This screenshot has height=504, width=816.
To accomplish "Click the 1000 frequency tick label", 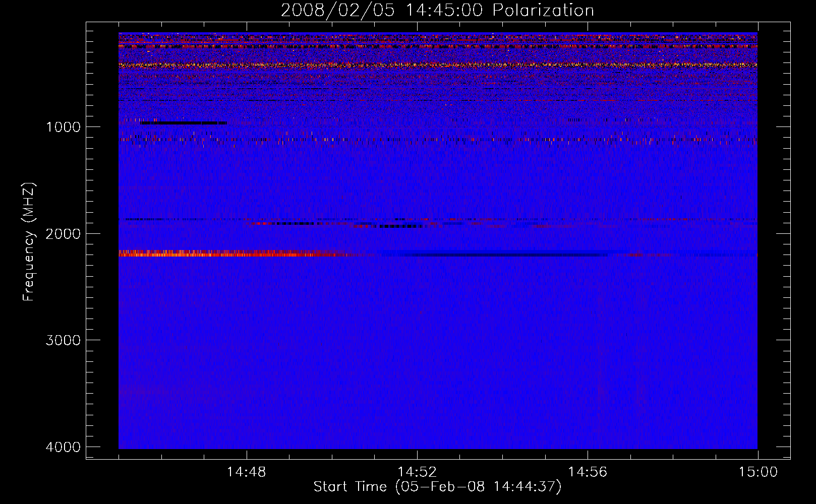I will click(63, 127).
